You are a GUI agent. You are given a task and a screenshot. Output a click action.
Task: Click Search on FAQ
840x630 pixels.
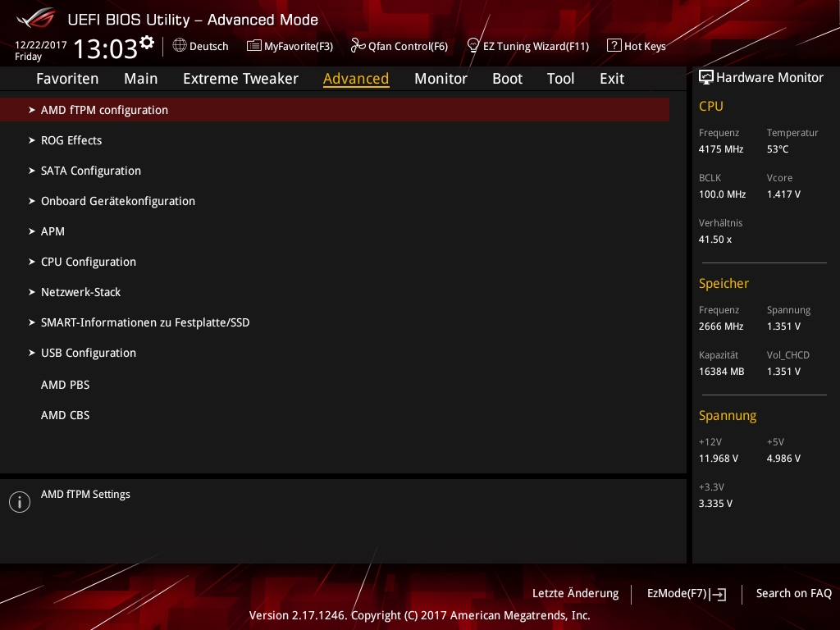pos(794,594)
